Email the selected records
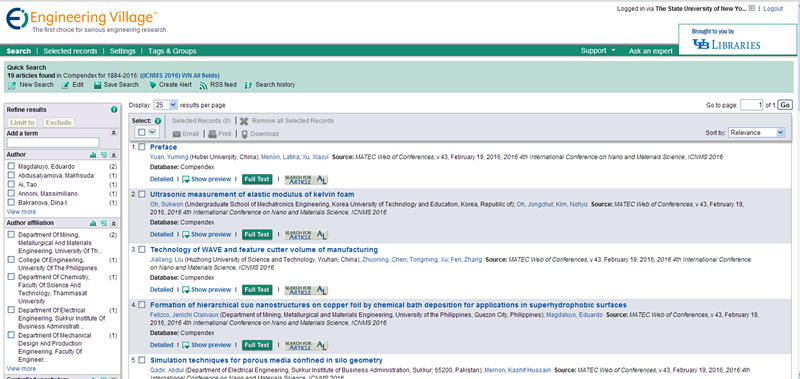The image size is (800, 379). tap(186, 134)
